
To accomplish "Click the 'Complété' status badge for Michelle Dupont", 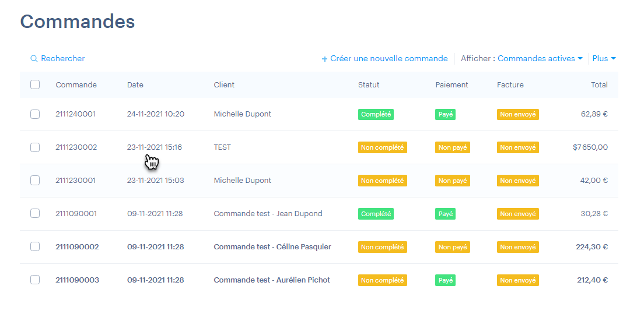I will [x=376, y=115].
